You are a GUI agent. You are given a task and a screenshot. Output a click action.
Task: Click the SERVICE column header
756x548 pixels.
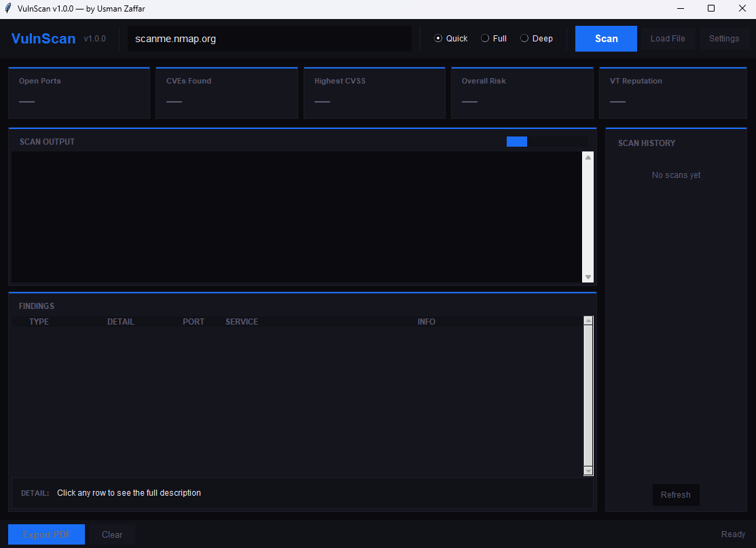pyautogui.click(x=242, y=321)
